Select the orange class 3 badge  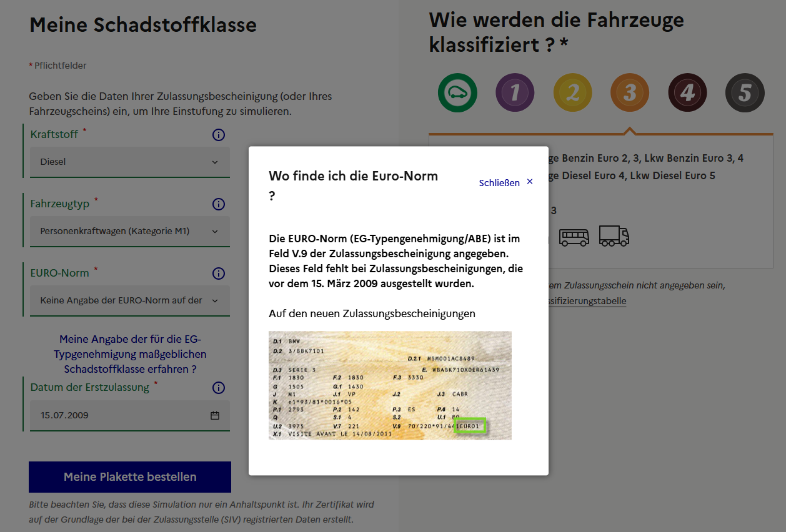(630, 93)
